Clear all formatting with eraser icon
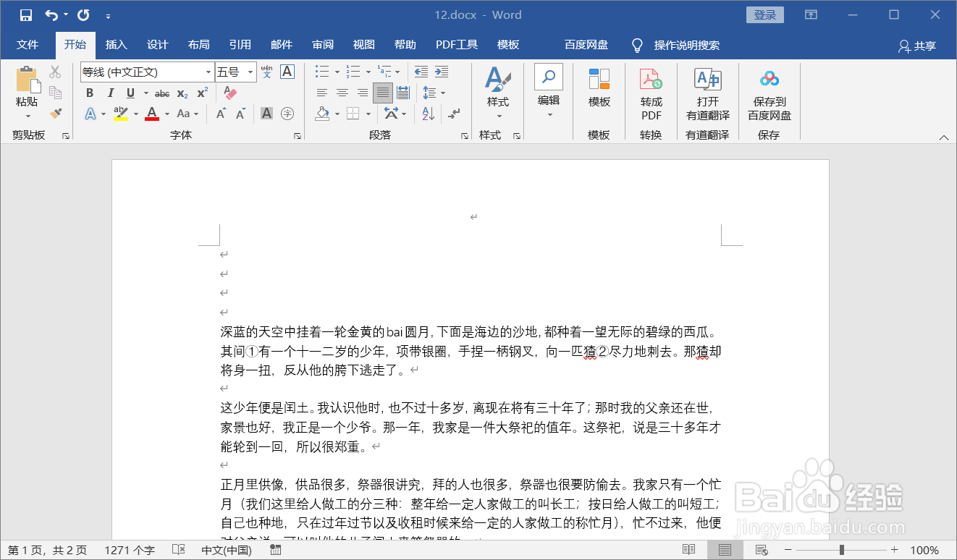Viewport: 957px width, 560px height. click(x=231, y=93)
